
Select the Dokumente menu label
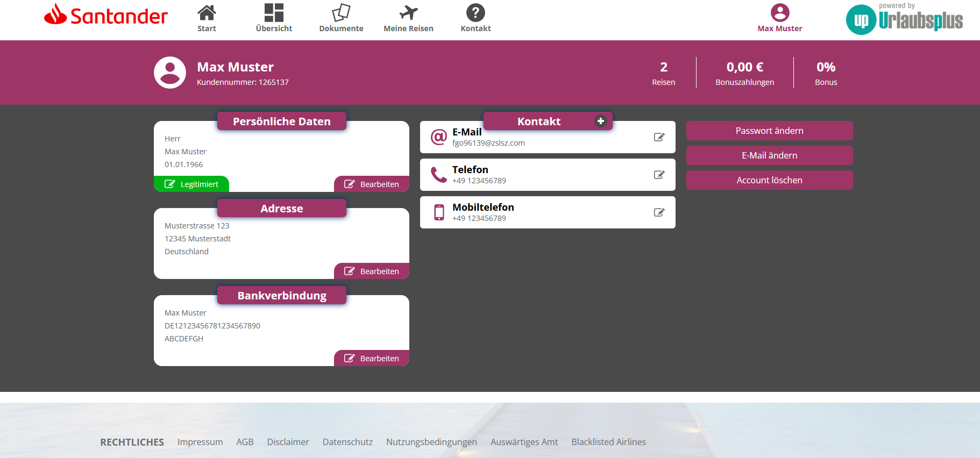341,28
